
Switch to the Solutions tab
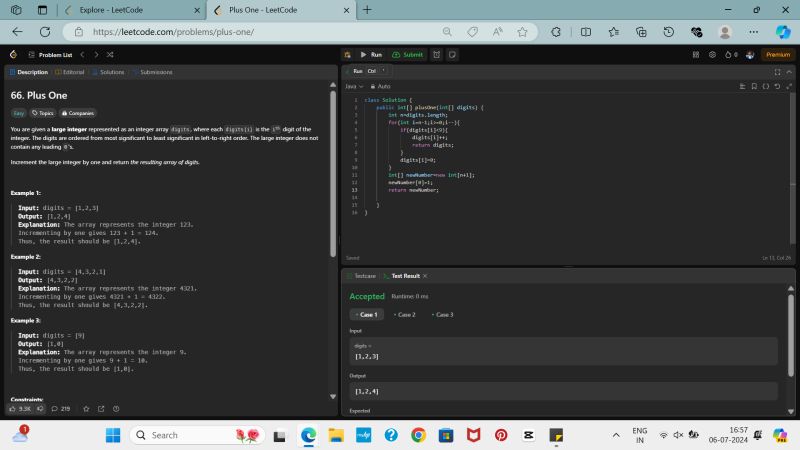(108, 72)
